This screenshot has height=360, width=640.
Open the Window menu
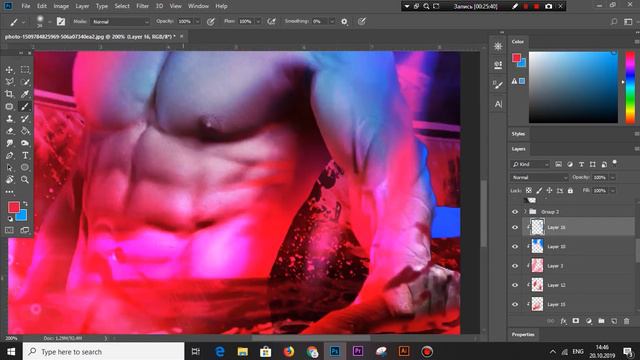[198, 6]
